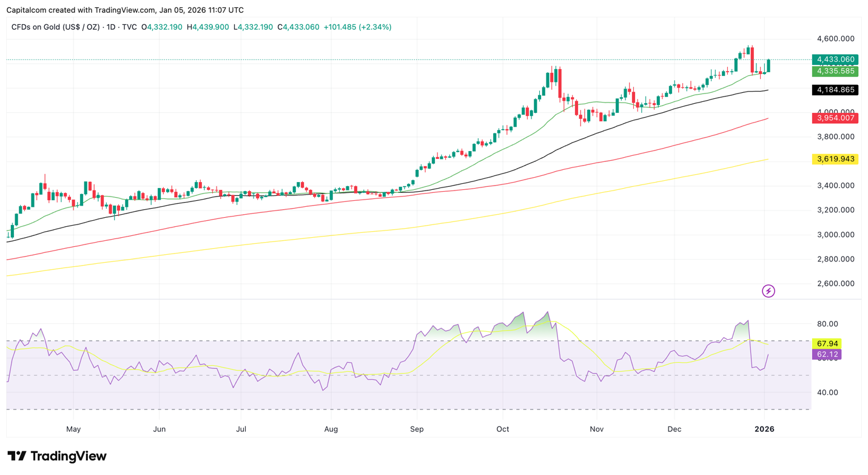Select the green 4,335.585 moving average label

835,71
